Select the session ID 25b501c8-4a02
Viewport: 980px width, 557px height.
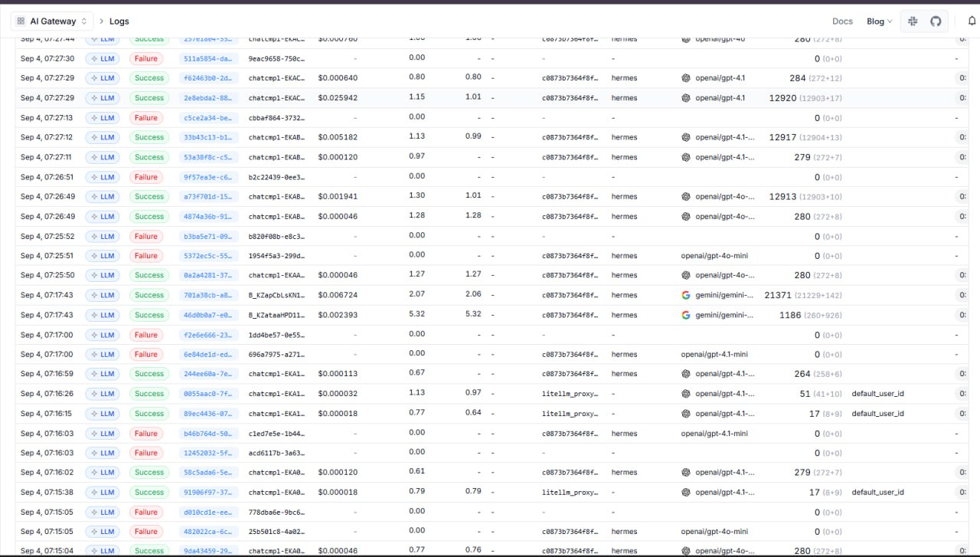[276, 532]
